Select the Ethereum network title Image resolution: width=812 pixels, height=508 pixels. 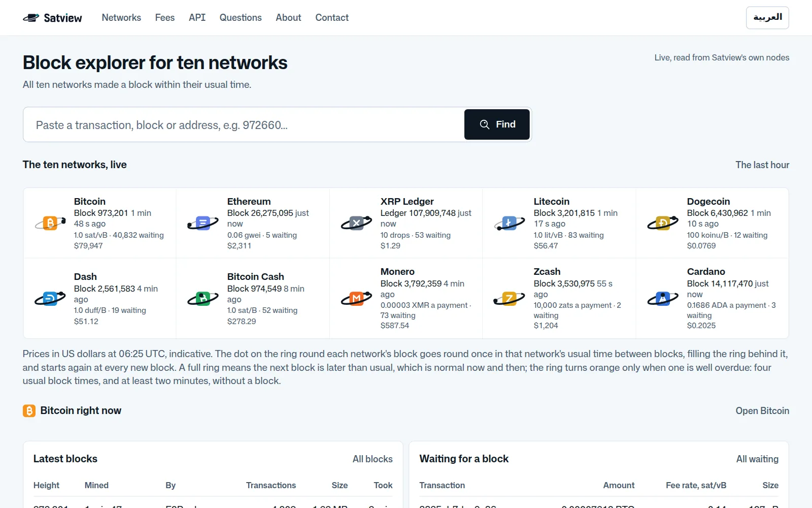(249, 201)
